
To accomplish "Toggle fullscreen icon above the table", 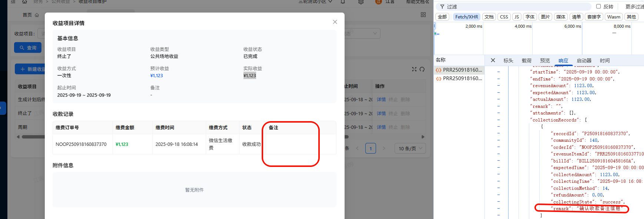I will 414,69.
